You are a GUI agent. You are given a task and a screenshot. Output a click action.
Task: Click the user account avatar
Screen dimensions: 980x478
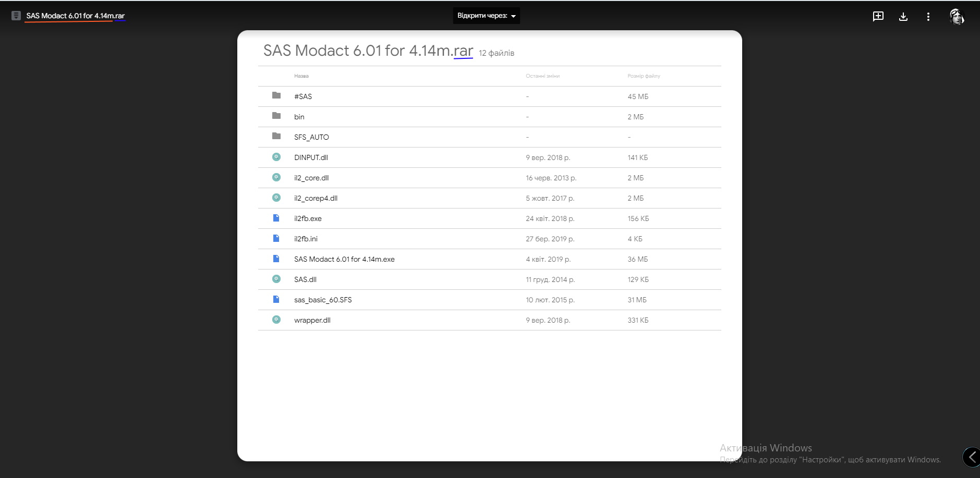tap(957, 17)
